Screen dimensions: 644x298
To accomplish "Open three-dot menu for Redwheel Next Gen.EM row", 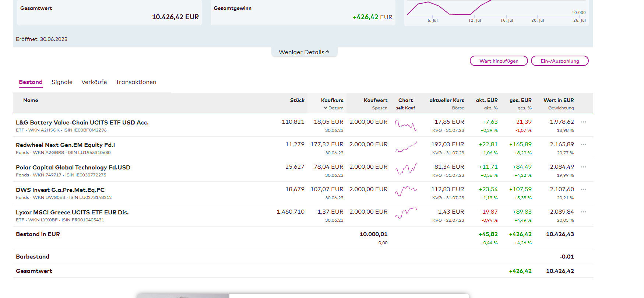I will click(583, 144).
